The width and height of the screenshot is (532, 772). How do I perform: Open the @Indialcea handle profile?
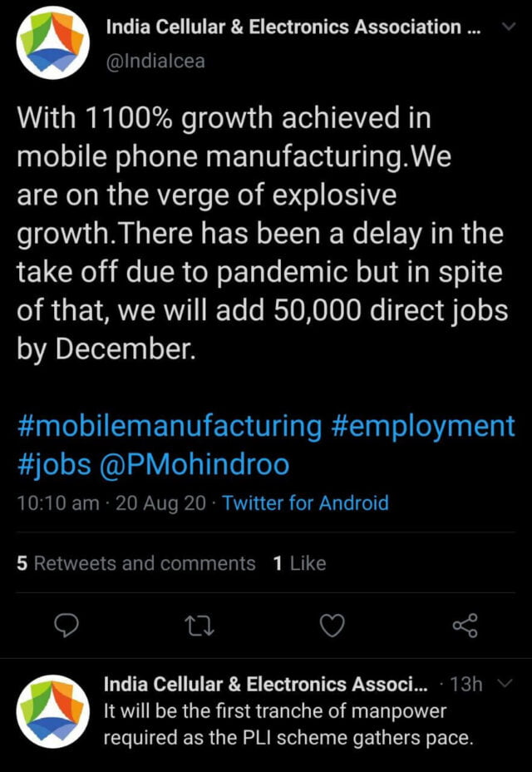pyautogui.click(x=155, y=62)
